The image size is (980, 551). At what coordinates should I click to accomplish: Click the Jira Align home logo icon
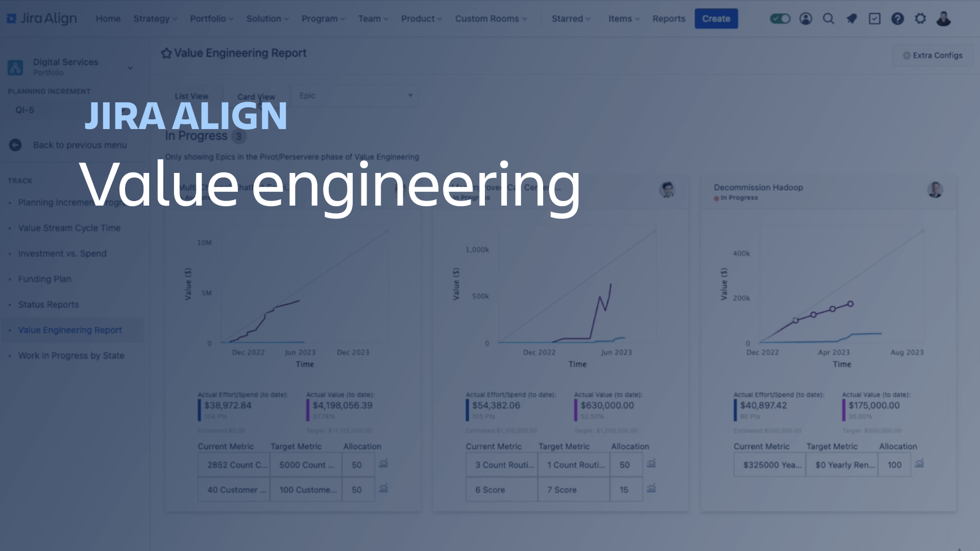(x=14, y=18)
